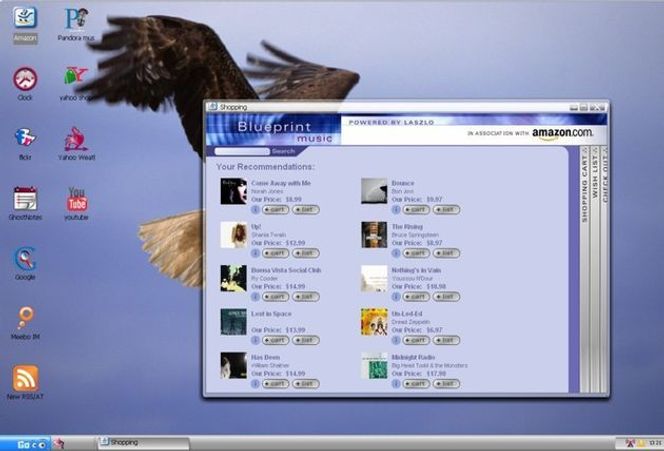
Task: Show info for Has Been
Action: pyautogui.click(x=255, y=384)
